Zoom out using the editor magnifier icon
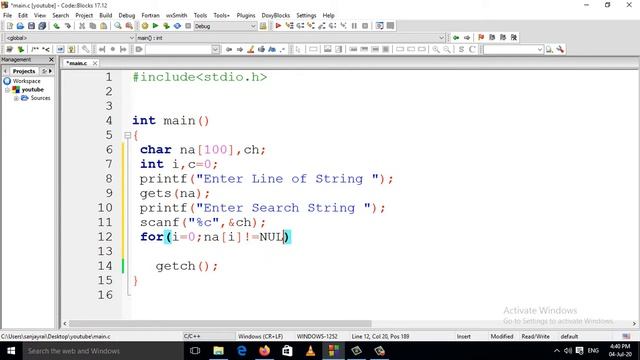This screenshot has width=640, height=360. click(x=447, y=49)
